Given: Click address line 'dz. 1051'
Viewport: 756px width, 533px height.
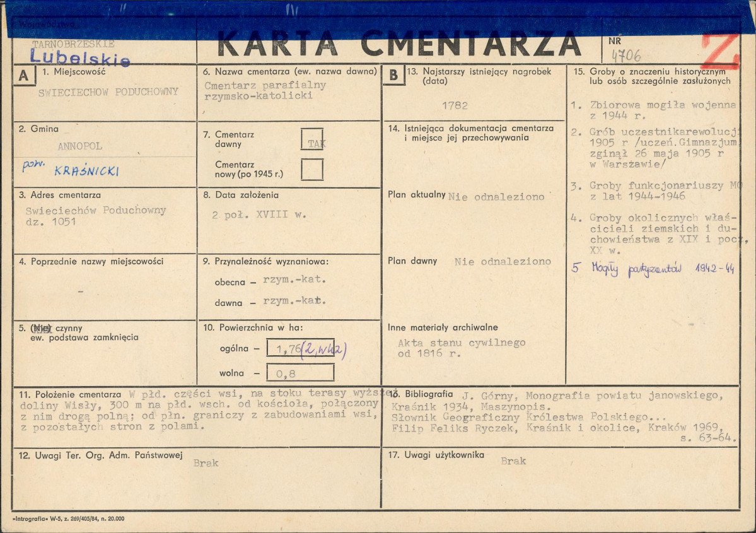Looking at the screenshot, I should pos(50,222).
